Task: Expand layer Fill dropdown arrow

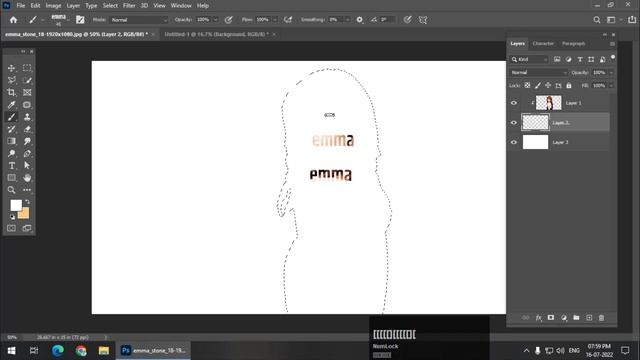Action: click(611, 86)
